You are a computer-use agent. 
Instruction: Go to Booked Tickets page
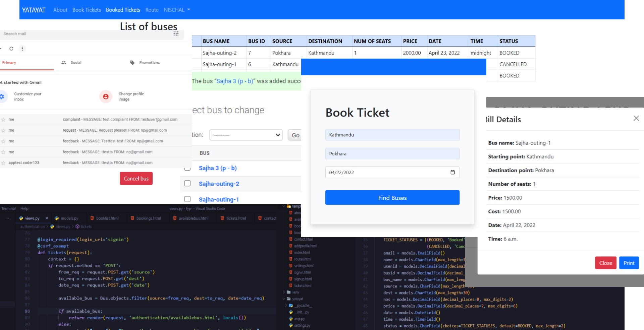123,10
